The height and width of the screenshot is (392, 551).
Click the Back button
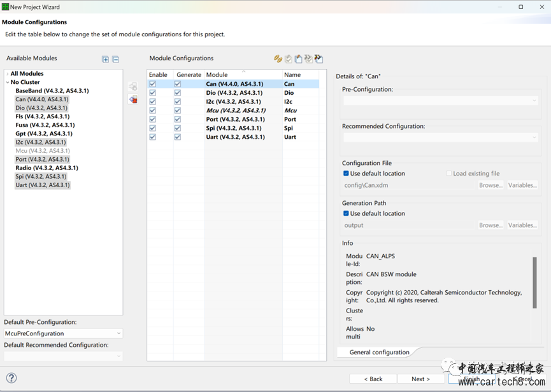pos(373,379)
